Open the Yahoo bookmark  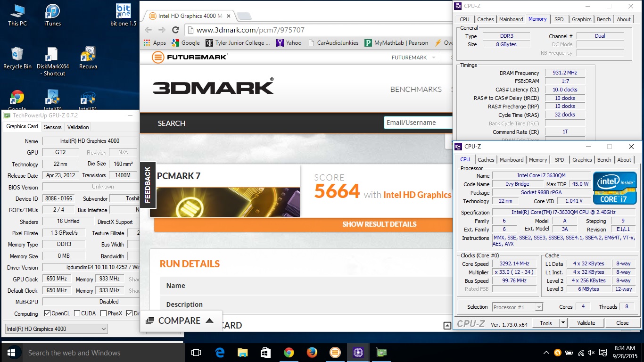[289, 43]
